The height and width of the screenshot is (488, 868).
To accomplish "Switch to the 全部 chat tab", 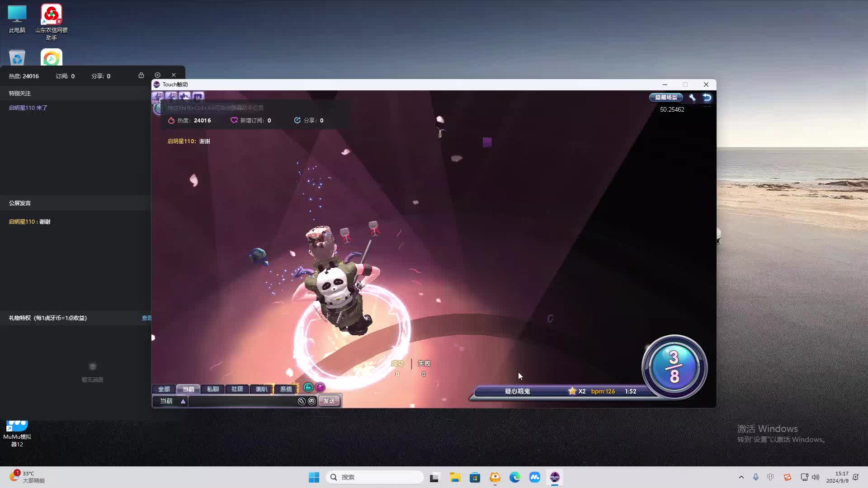I will [x=164, y=389].
